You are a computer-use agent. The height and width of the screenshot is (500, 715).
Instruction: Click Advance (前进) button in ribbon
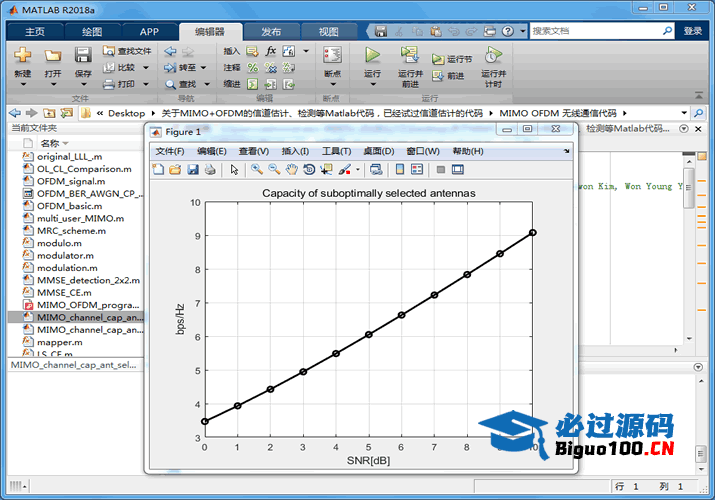449,76
